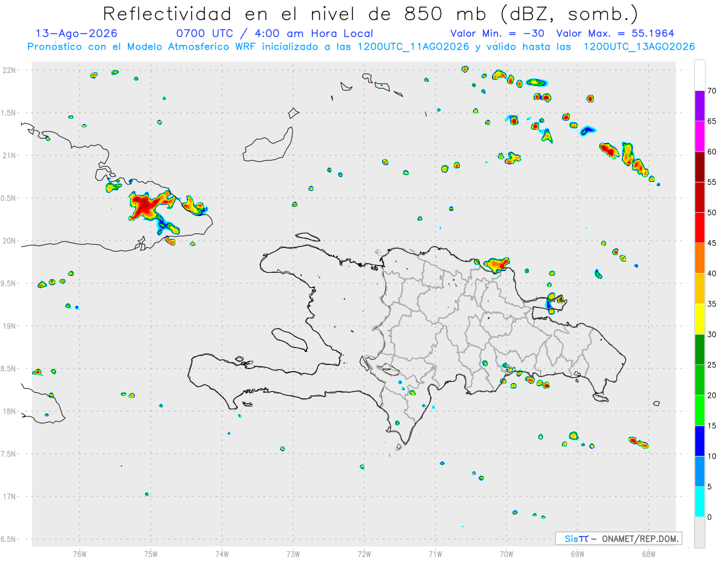Click the '30' colorbar tick label
The image size is (728, 562).
(x=712, y=335)
